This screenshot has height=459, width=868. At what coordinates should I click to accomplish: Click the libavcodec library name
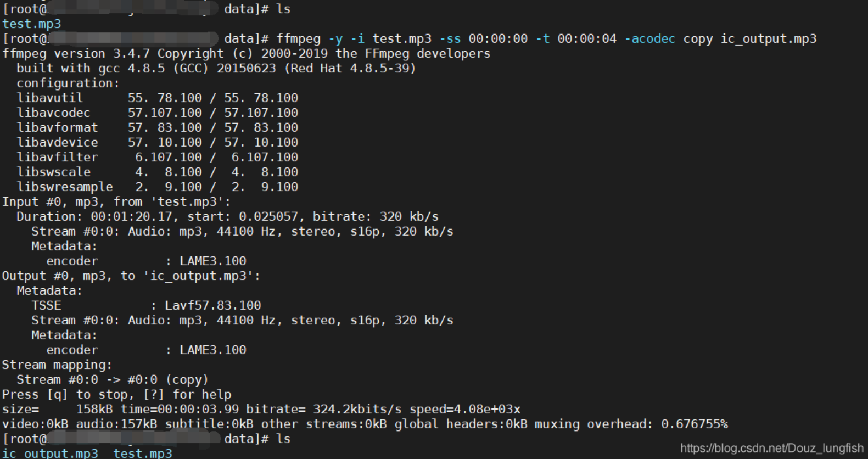(53, 113)
